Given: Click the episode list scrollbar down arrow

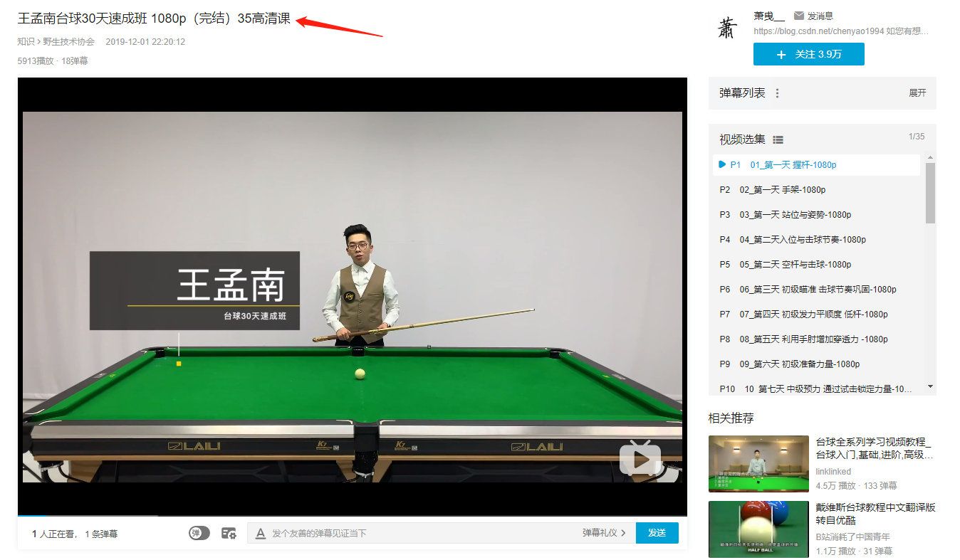Looking at the screenshot, I should pos(930,386).
